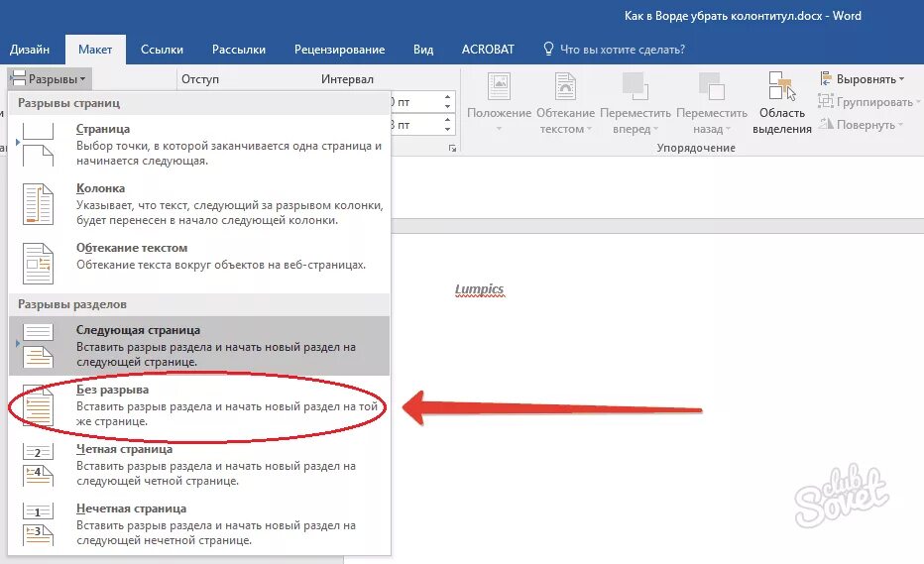Open the Группировать group dropdown
Image resolution: width=924 pixels, height=564 pixels.
click(x=868, y=102)
